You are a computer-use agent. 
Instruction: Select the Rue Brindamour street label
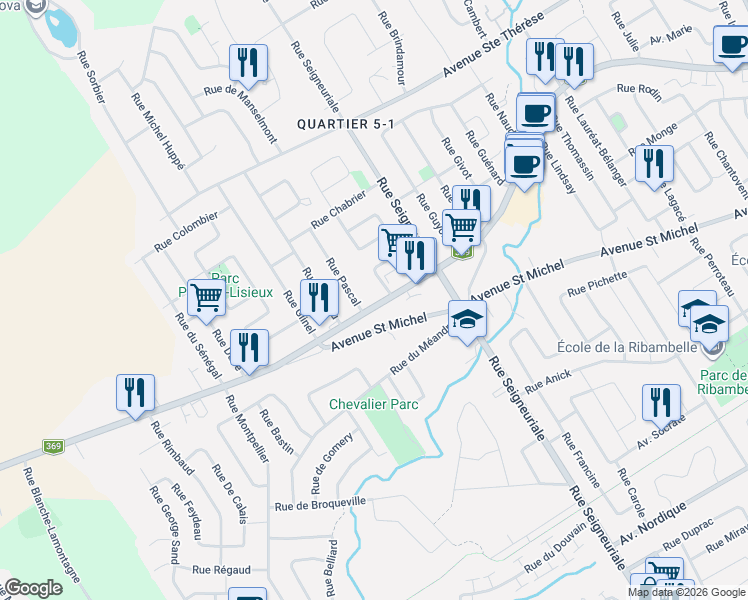(392, 48)
